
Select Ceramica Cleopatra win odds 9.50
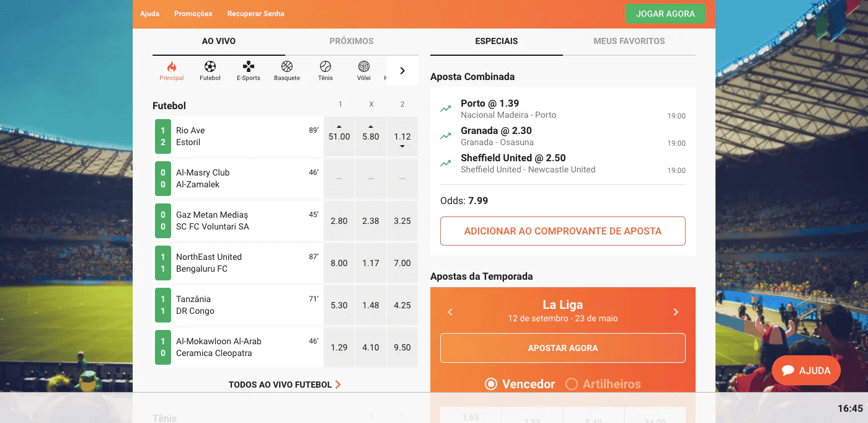(402, 347)
